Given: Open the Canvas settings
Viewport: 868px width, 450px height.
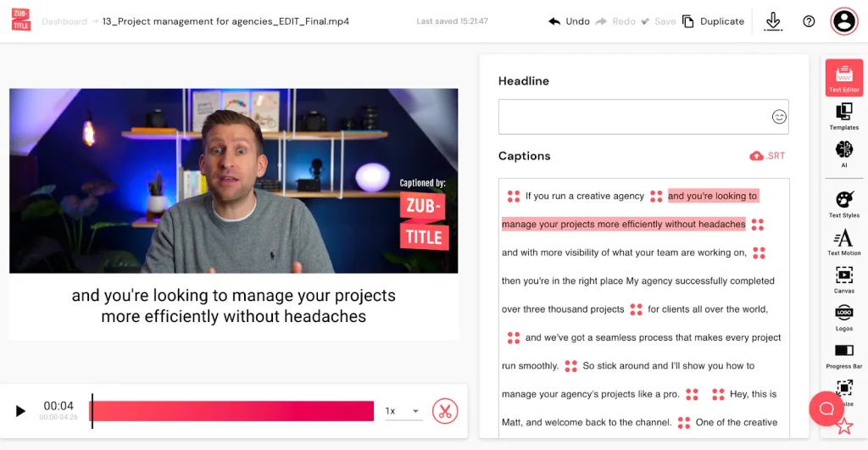Looking at the screenshot, I should pos(843,279).
